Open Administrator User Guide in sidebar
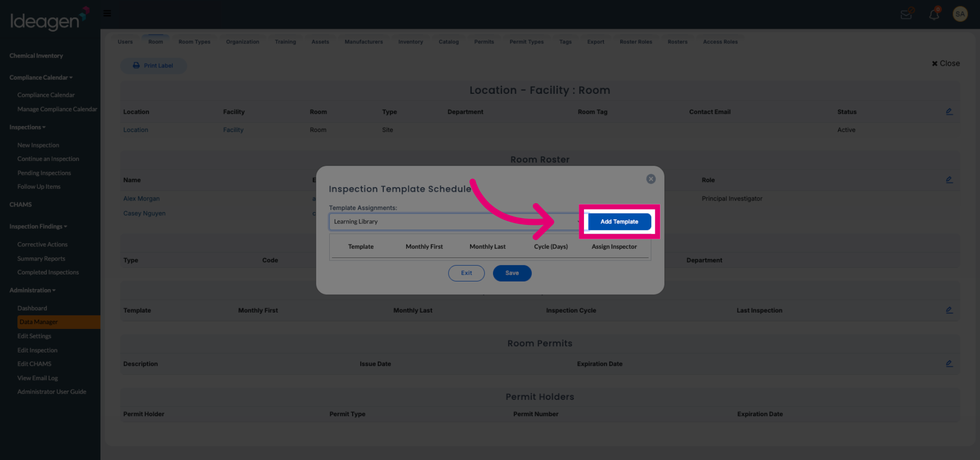The width and height of the screenshot is (980, 460). coord(52,392)
